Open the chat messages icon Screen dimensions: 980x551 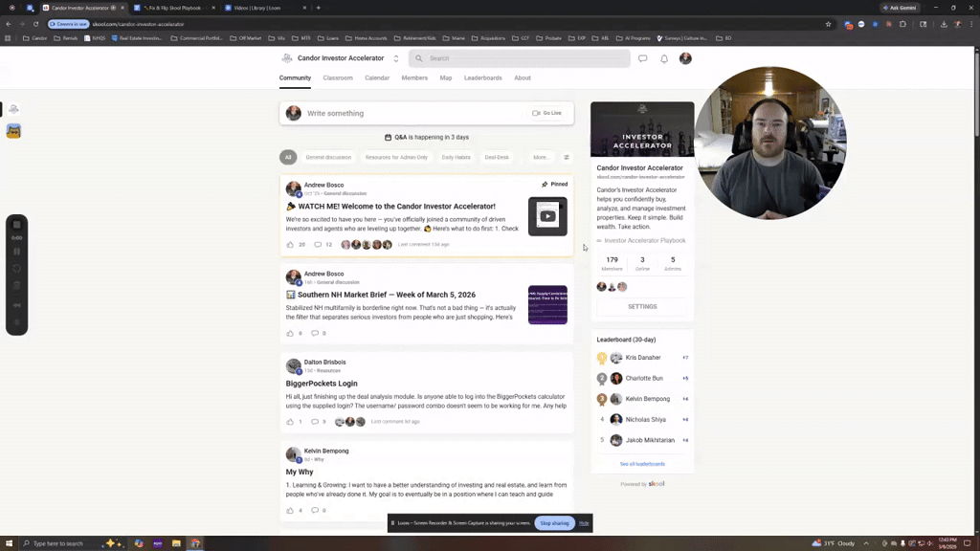click(x=642, y=58)
